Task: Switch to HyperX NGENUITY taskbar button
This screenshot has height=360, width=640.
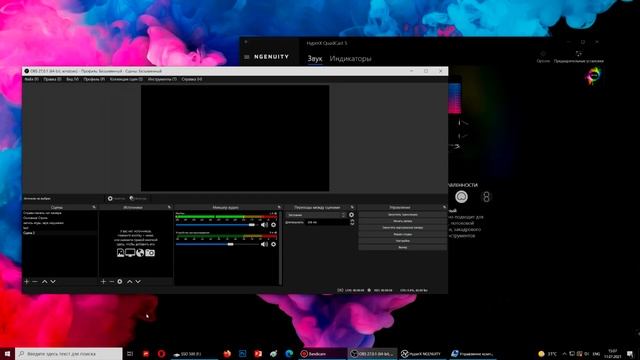Action: click(422, 353)
